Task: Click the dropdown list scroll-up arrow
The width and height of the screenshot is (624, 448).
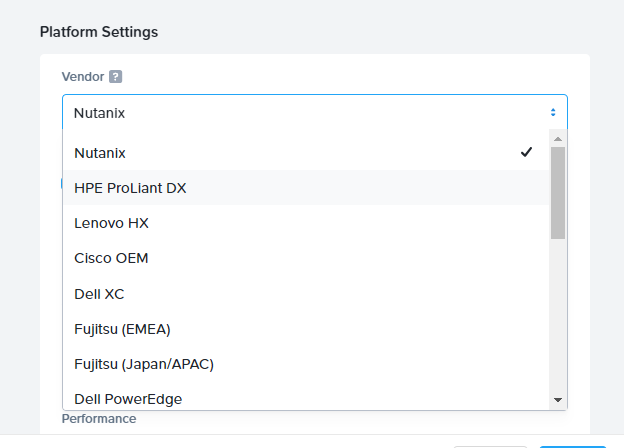Action: [558, 138]
